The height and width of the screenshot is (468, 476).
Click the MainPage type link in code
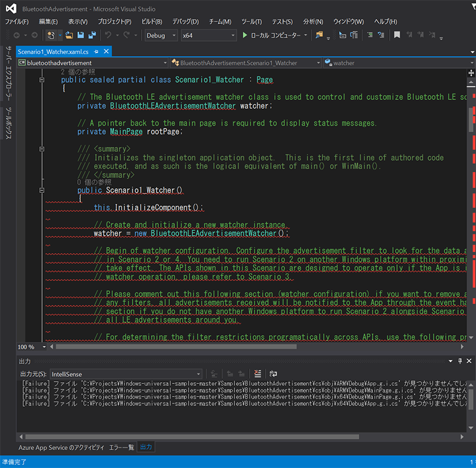coord(127,132)
